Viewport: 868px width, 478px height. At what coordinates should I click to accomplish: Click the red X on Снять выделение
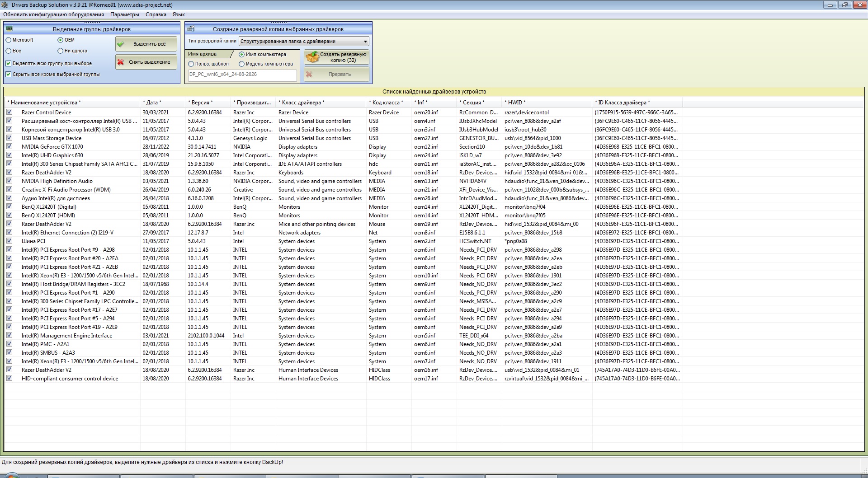pos(121,62)
